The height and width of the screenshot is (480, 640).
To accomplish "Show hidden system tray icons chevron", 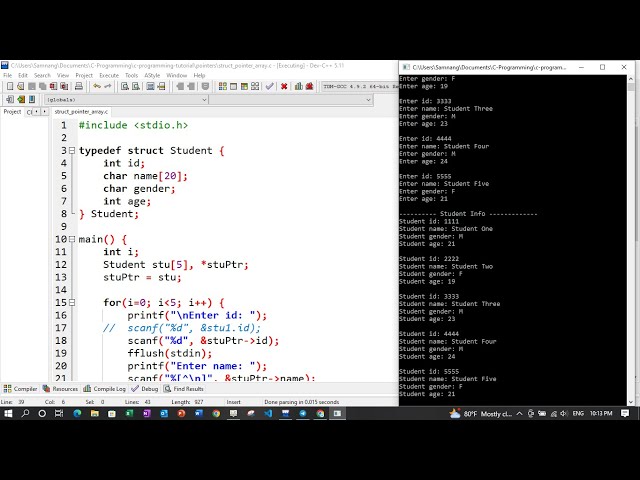I will (519, 413).
